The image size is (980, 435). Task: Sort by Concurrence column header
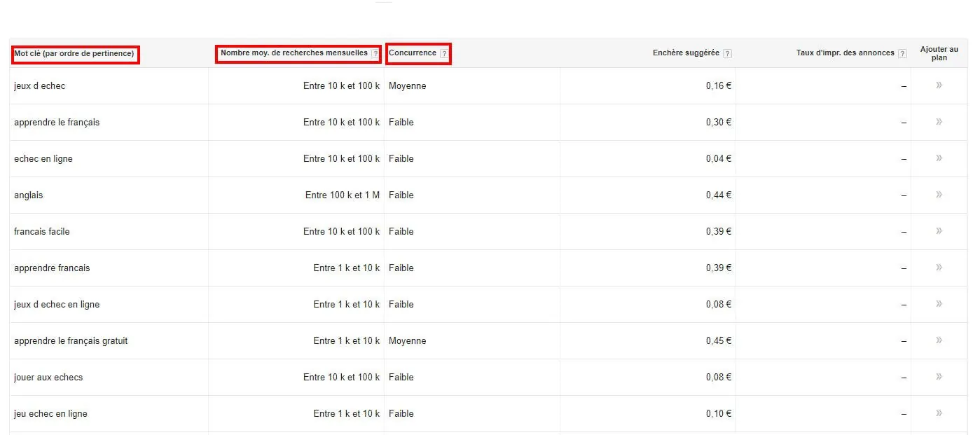[413, 53]
